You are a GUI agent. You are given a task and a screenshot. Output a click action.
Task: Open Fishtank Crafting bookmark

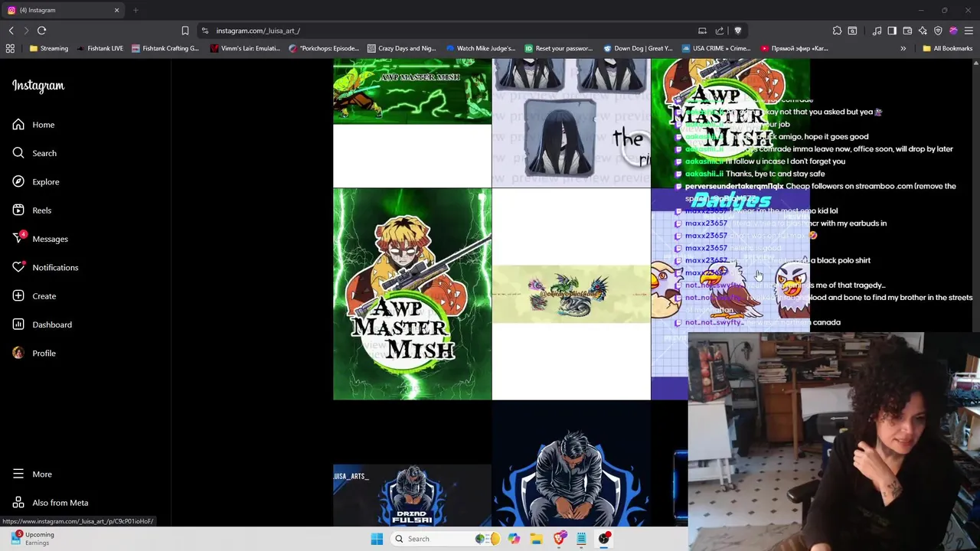(165, 48)
